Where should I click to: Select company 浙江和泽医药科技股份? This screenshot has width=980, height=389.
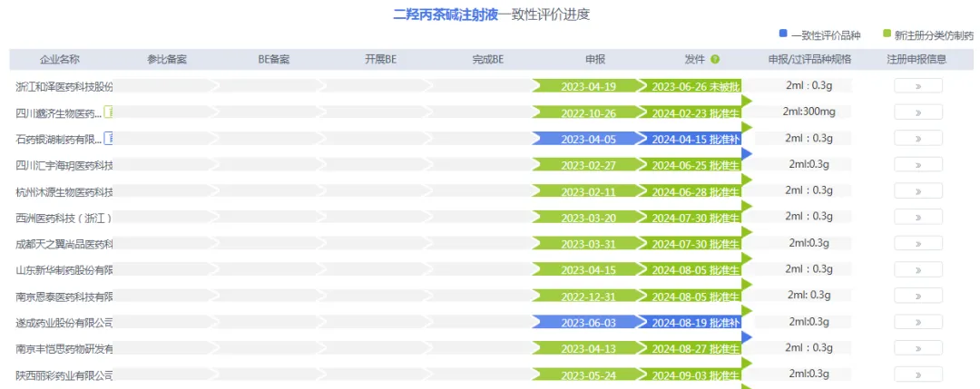click(x=64, y=87)
